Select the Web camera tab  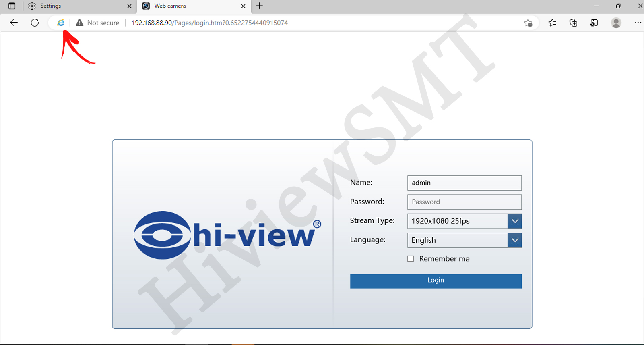point(189,6)
